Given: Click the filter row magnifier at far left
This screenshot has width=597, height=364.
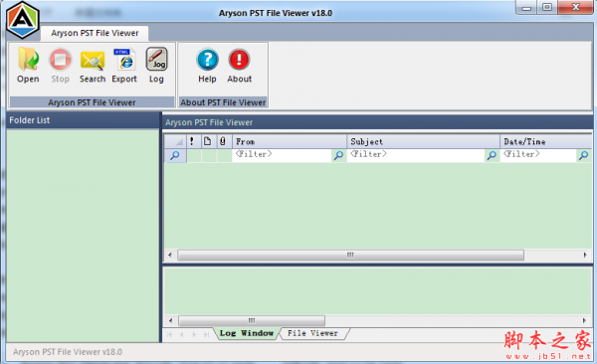Looking at the screenshot, I should (x=175, y=155).
